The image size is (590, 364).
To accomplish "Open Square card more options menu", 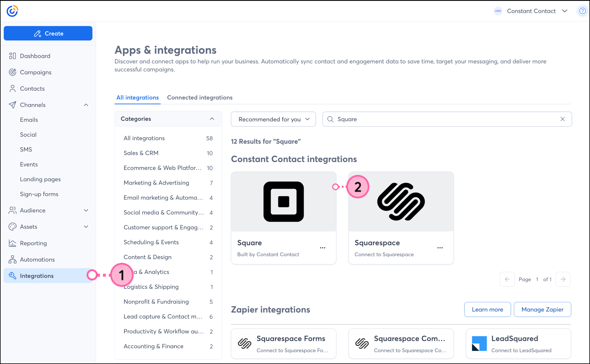I will (x=323, y=248).
